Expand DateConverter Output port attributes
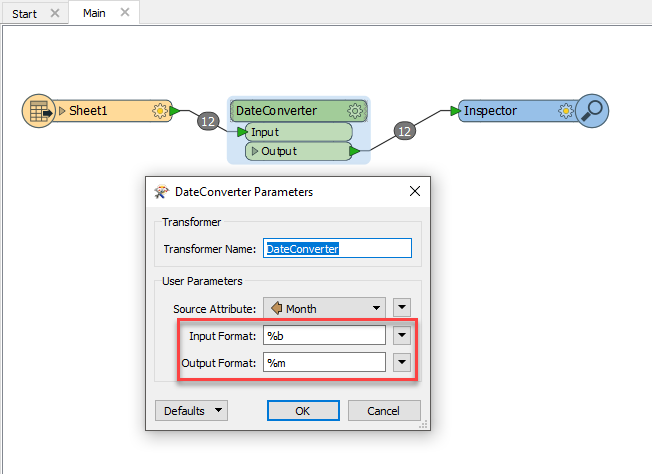 click(x=255, y=151)
